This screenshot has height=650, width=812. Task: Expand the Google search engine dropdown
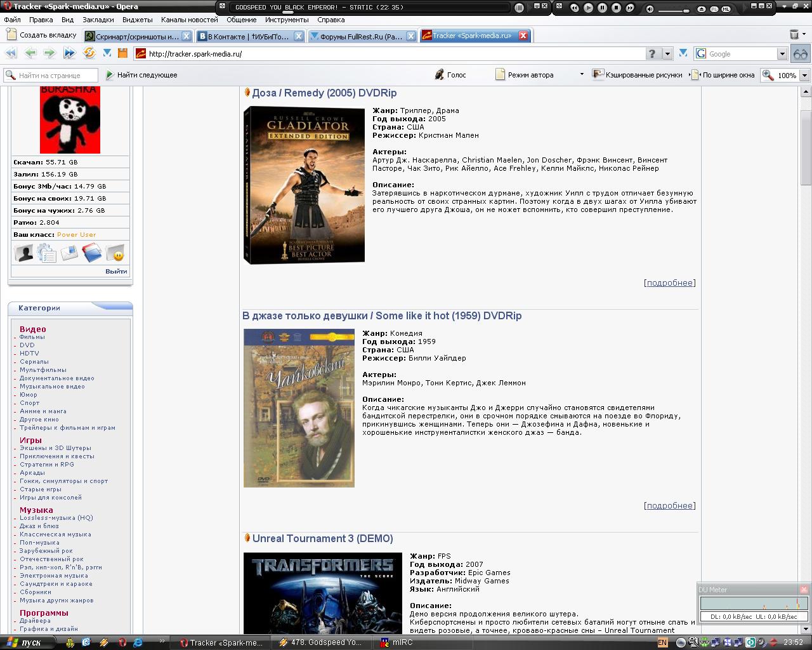click(782, 54)
